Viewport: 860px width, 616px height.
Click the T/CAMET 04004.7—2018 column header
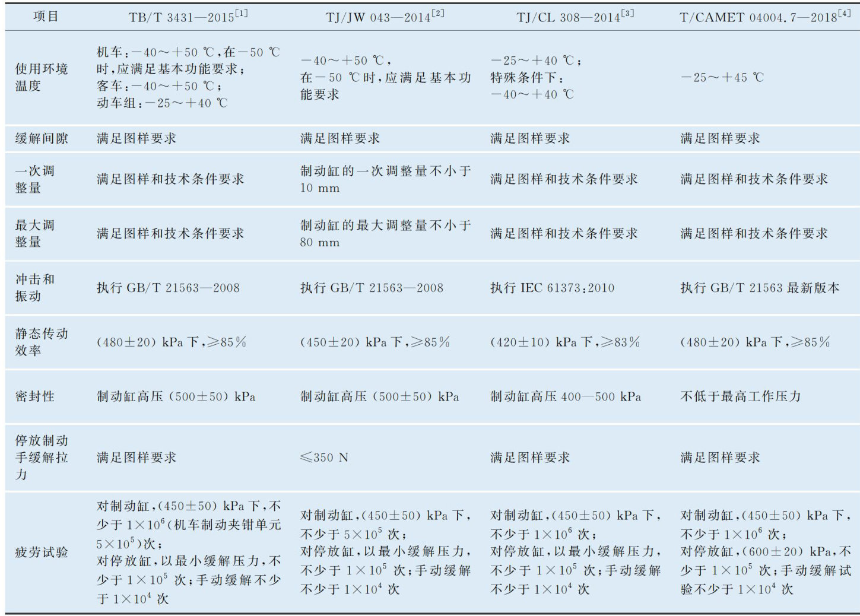click(x=764, y=17)
